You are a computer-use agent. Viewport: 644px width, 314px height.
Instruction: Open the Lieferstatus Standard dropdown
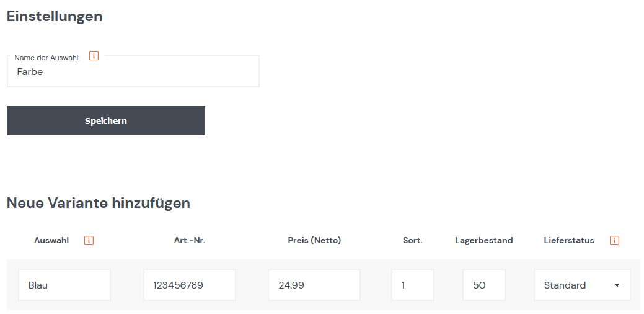point(582,285)
